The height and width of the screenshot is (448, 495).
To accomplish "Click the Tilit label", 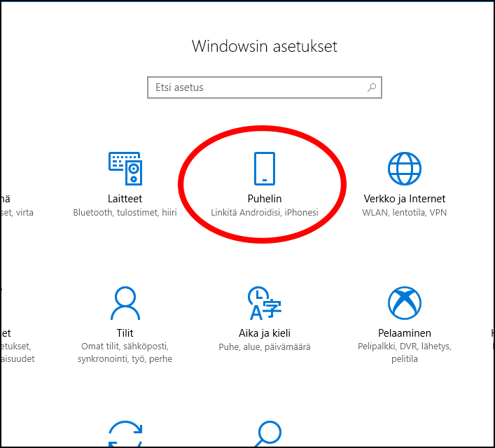I will (x=125, y=332).
